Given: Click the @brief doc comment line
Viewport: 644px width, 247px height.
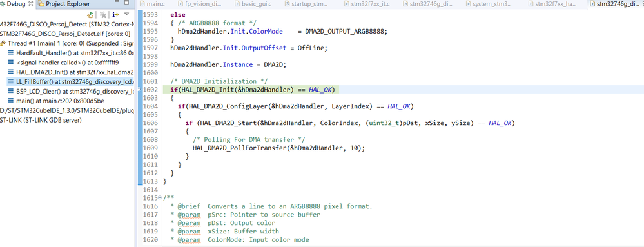Looking at the screenshot, I should pyautogui.click(x=271, y=206).
